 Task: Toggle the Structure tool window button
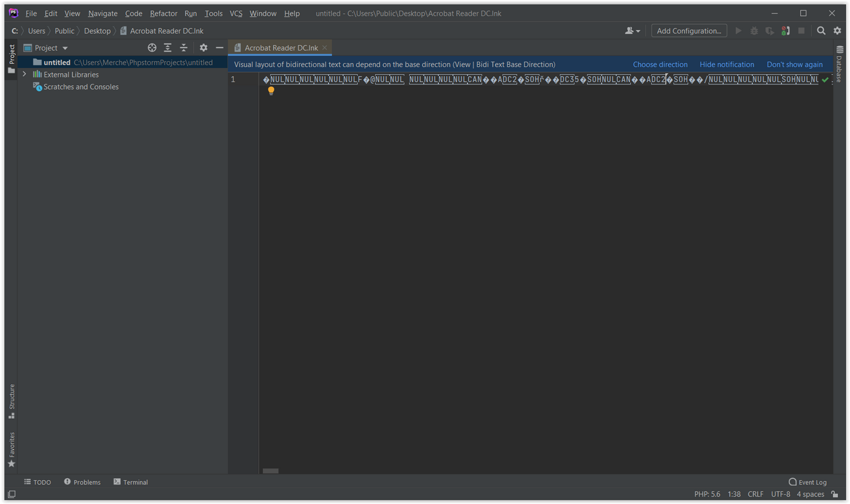click(x=11, y=401)
